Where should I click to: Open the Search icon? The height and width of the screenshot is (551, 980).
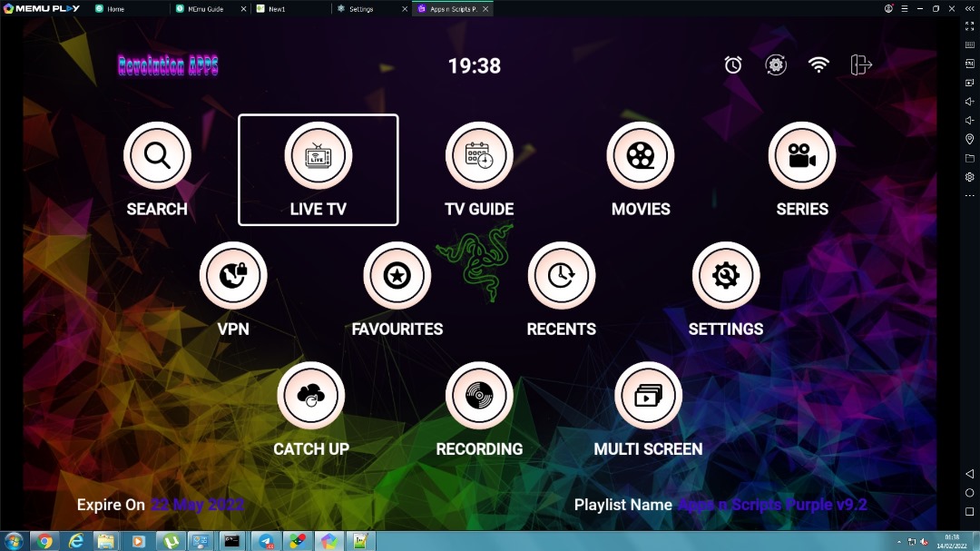pyautogui.click(x=157, y=156)
